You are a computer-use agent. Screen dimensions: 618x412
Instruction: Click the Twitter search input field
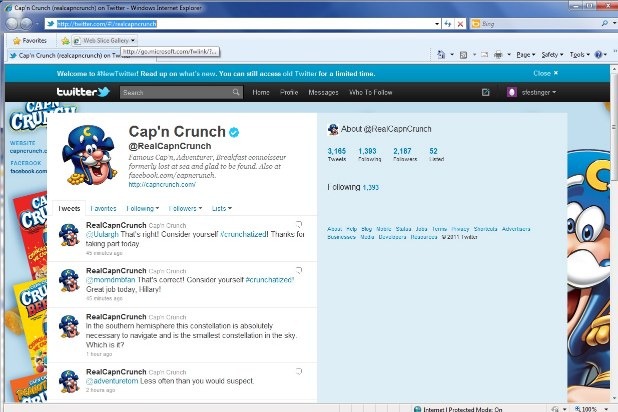[180, 92]
